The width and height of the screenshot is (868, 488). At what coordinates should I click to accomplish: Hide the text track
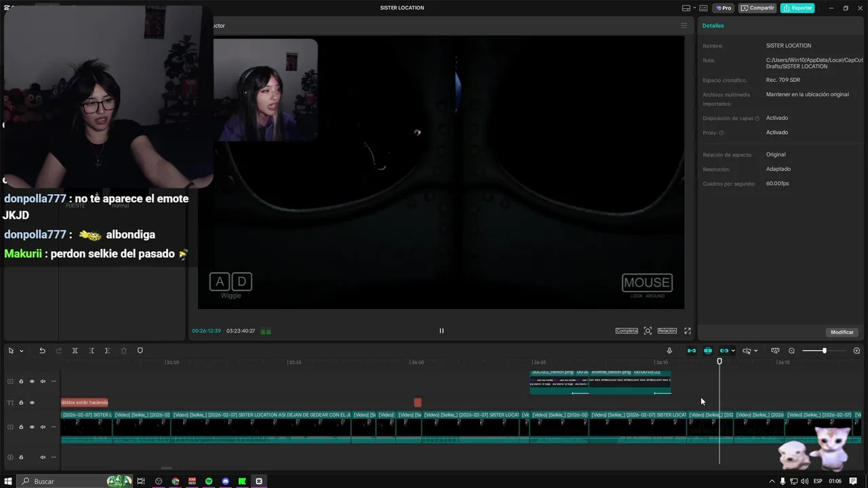(x=32, y=403)
